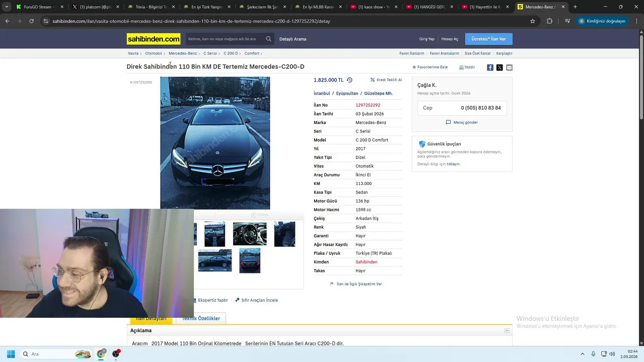Click site information icon in address bar
644x362 pixels.
coord(46,21)
